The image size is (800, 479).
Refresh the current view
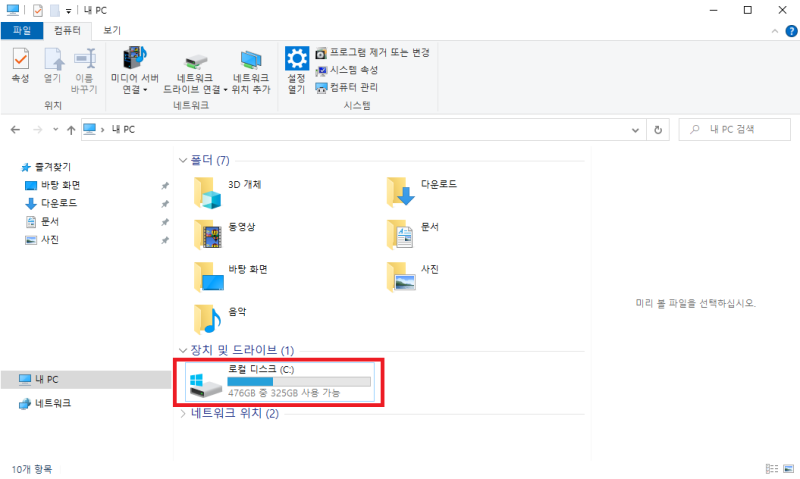658,130
